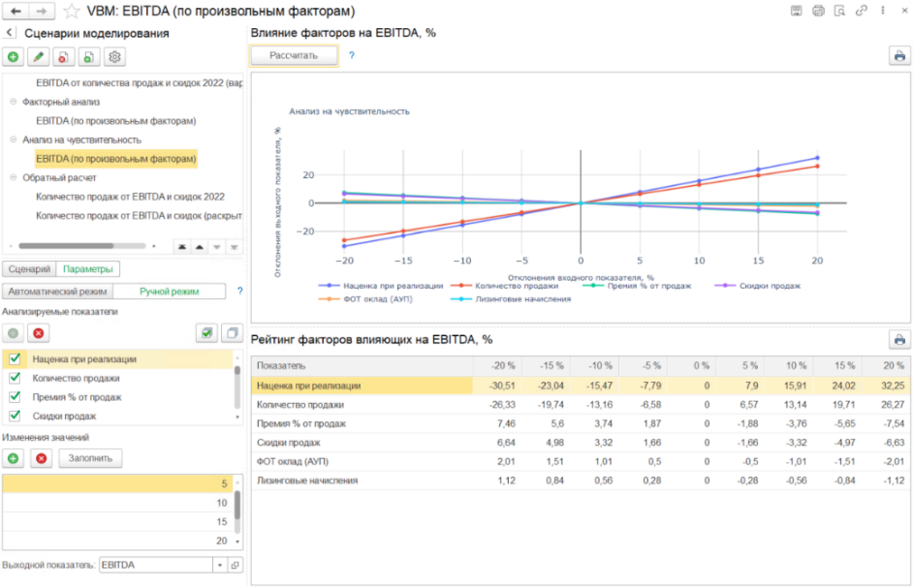914x588 pixels.
Task: Open print preview with the magnifier page icon
Action: click(840, 11)
